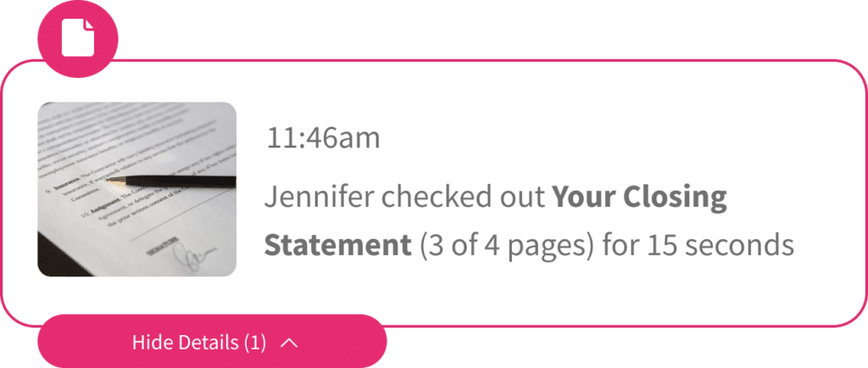Click the word "Statement" in bold

click(337, 245)
